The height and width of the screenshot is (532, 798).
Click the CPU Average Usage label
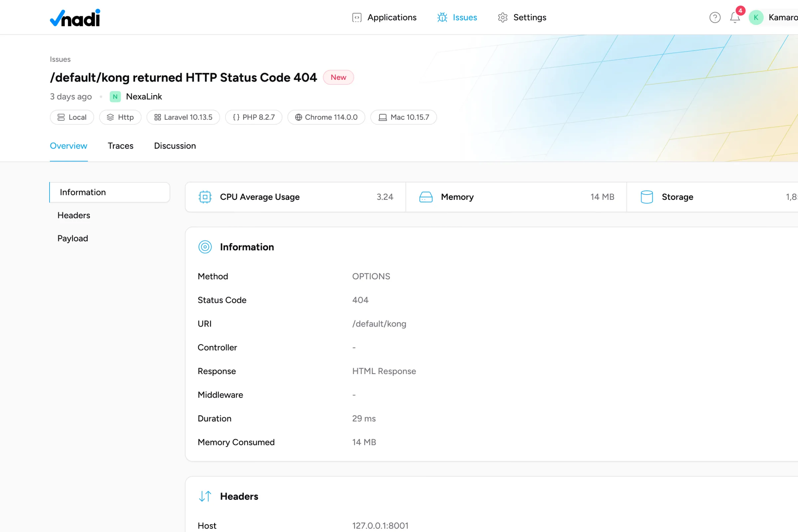[x=260, y=197]
